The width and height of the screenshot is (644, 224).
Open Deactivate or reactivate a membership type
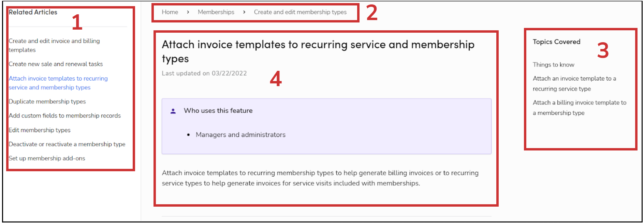[67, 144]
